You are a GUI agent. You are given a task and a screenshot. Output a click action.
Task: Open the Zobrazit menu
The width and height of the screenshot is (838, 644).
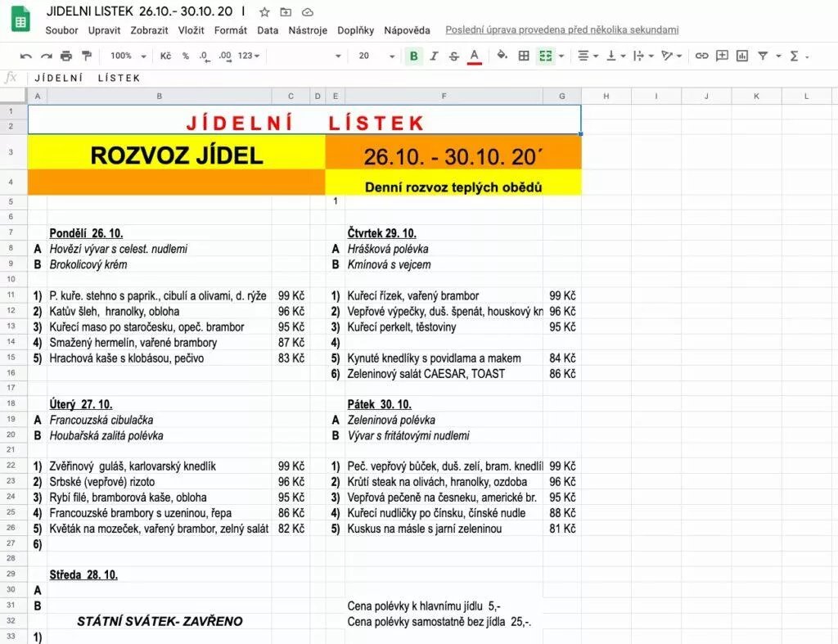149,30
